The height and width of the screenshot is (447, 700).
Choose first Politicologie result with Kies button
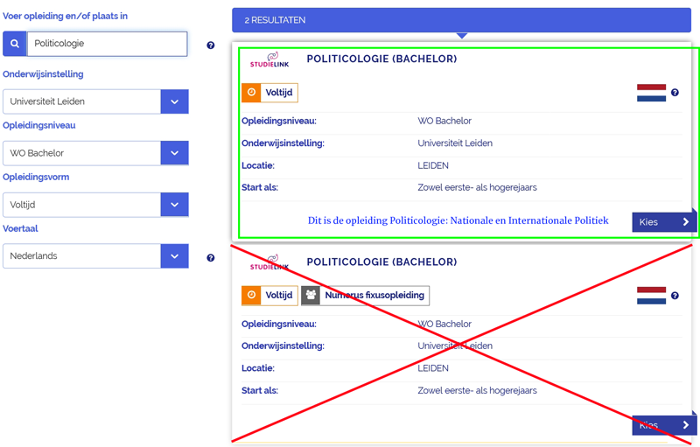[x=664, y=222]
